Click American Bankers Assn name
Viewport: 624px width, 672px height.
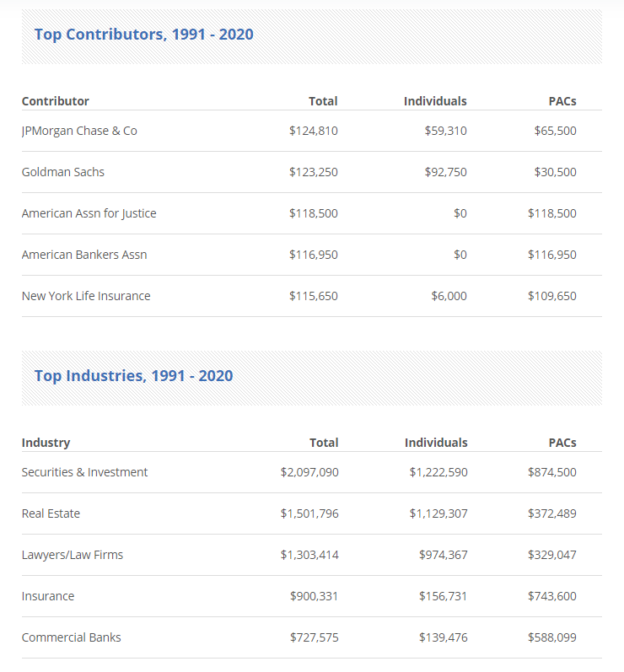[x=84, y=255]
